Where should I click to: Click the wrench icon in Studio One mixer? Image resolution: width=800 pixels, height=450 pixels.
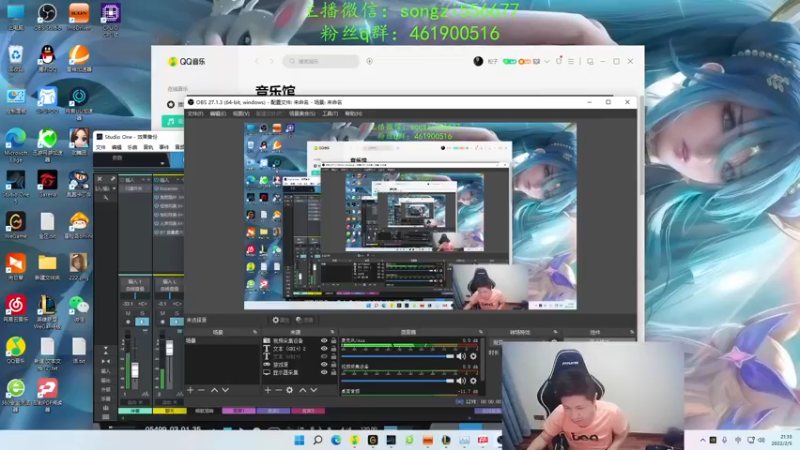pos(106,197)
